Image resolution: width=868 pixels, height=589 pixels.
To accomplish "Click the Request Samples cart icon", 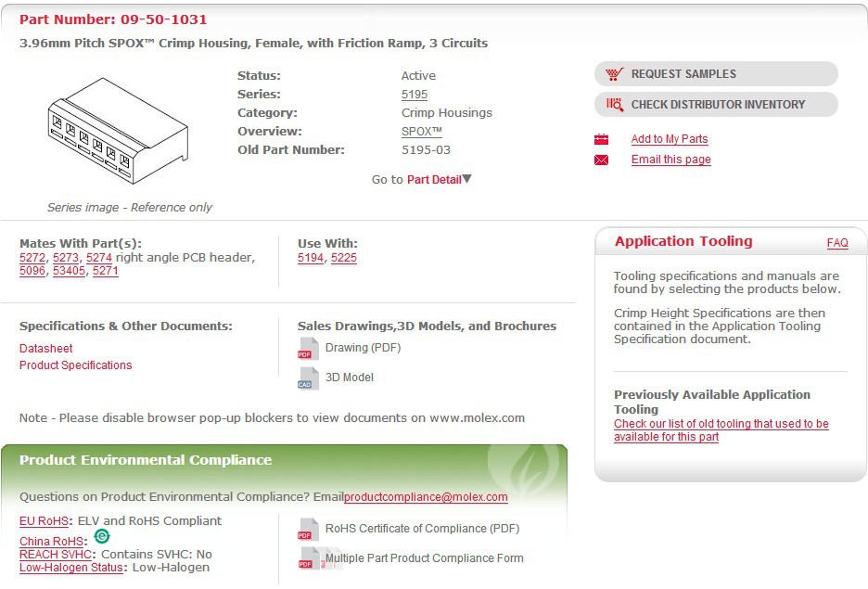I will [x=614, y=73].
